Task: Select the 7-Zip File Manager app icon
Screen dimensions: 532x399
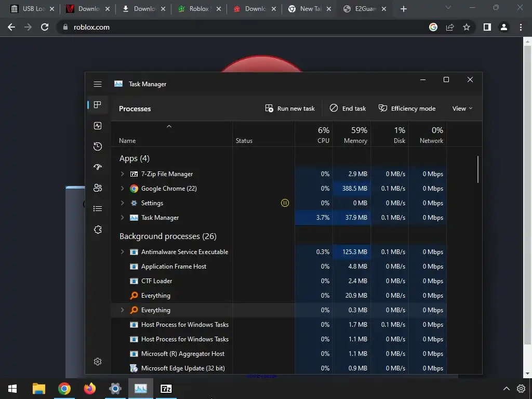Action: pos(134,174)
